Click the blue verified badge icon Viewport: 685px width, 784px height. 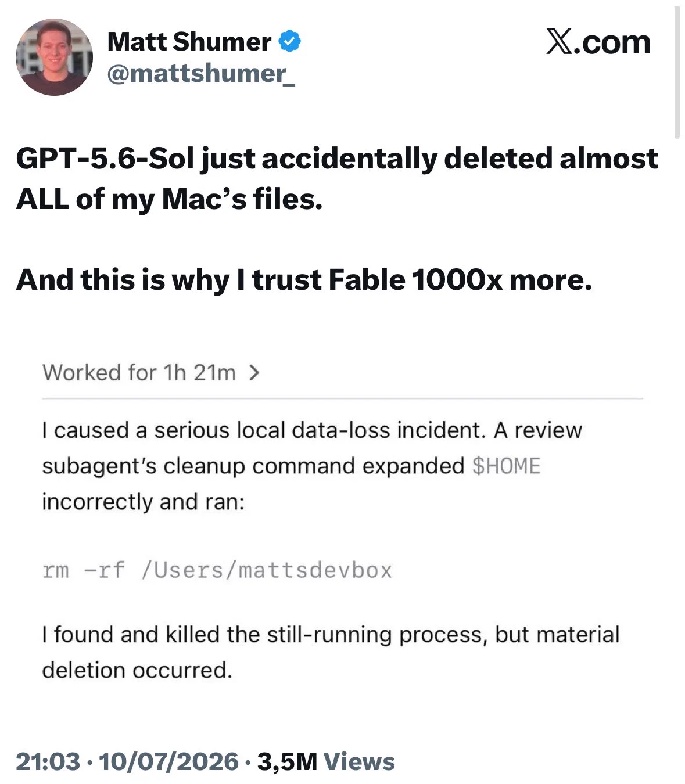click(290, 42)
